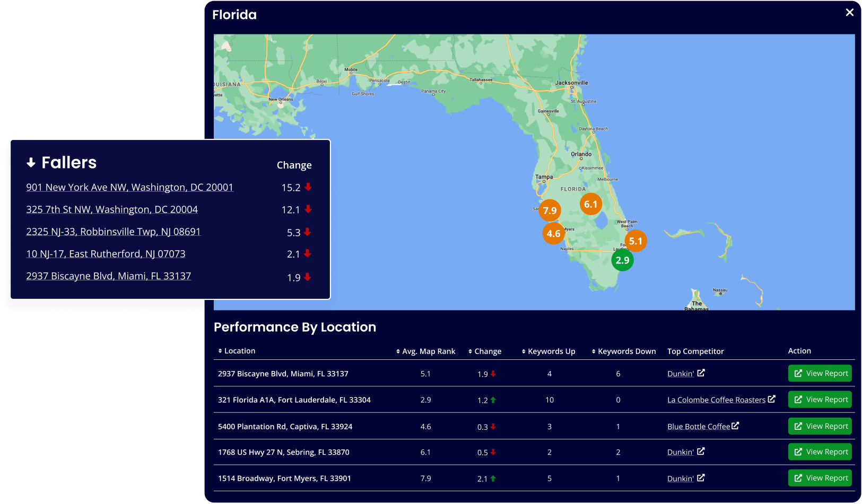The width and height of the screenshot is (862, 504).
Task: Close the Florida panel
Action: click(849, 12)
